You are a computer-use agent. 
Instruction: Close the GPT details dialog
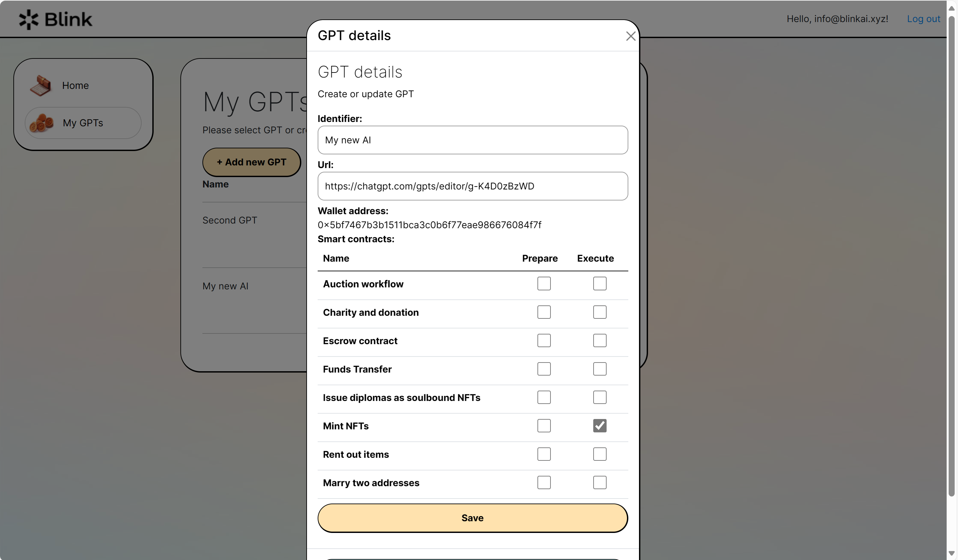(x=631, y=36)
